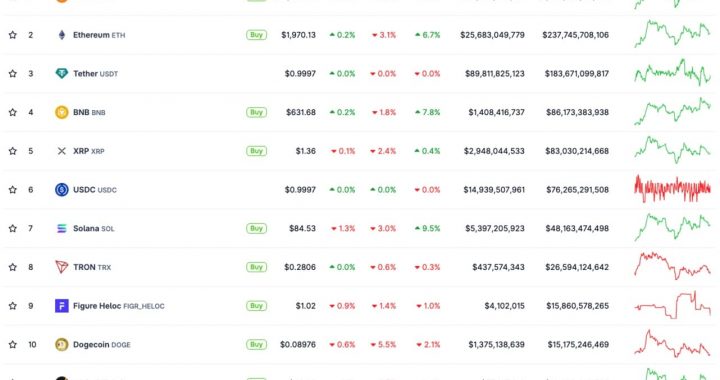View Tether 7-day sparkline chart

(x=673, y=73)
